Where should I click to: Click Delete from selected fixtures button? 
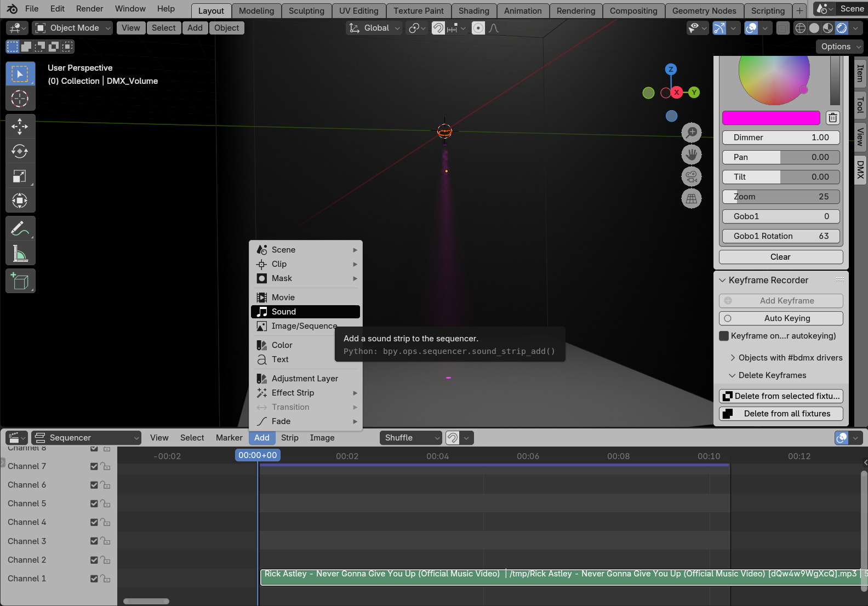781,396
